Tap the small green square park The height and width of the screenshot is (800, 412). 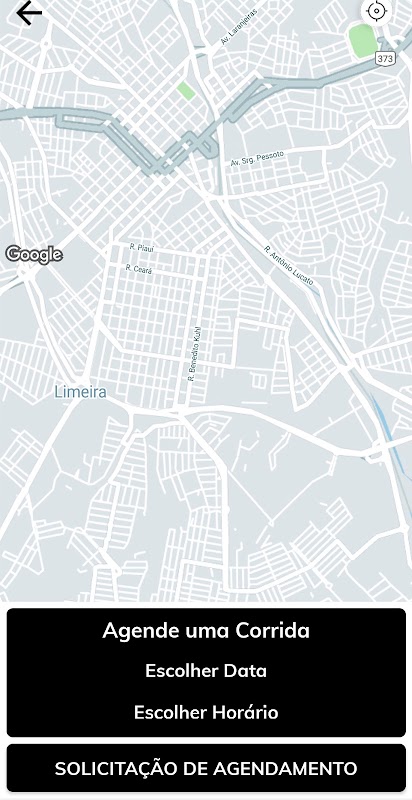pos(186,91)
